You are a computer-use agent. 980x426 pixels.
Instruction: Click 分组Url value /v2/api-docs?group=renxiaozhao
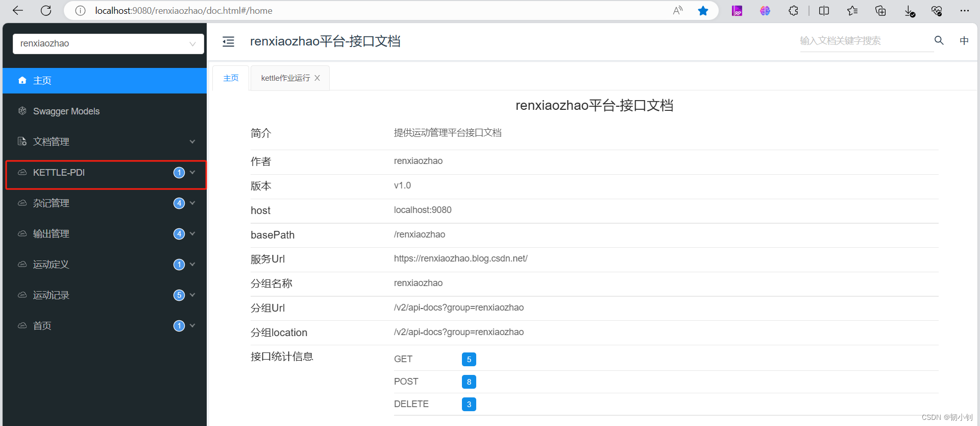(x=459, y=307)
